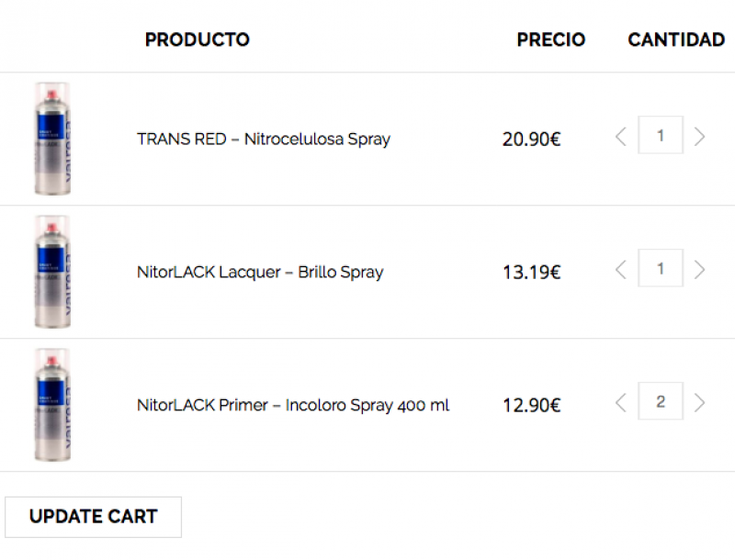Click the Primer Incoloro spray can thumbnail
This screenshot has width=735, height=560.
tap(51, 405)
